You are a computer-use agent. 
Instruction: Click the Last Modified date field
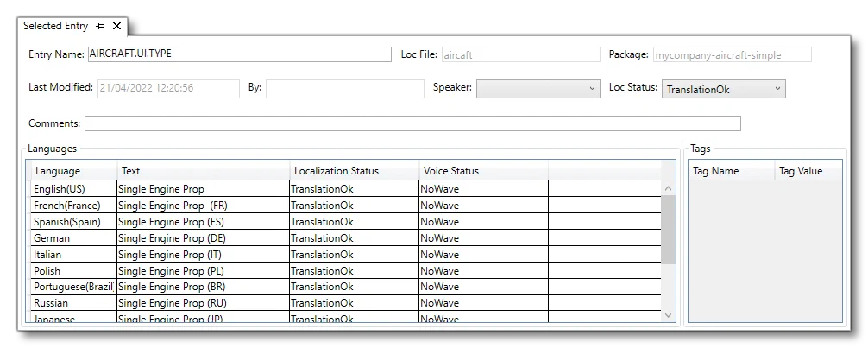coord(168,89)
